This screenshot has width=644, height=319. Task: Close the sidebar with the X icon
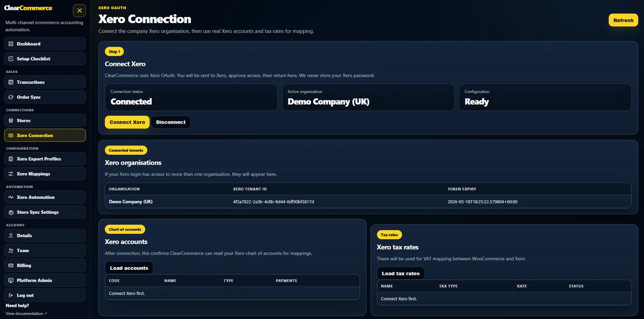coord(79,10)
